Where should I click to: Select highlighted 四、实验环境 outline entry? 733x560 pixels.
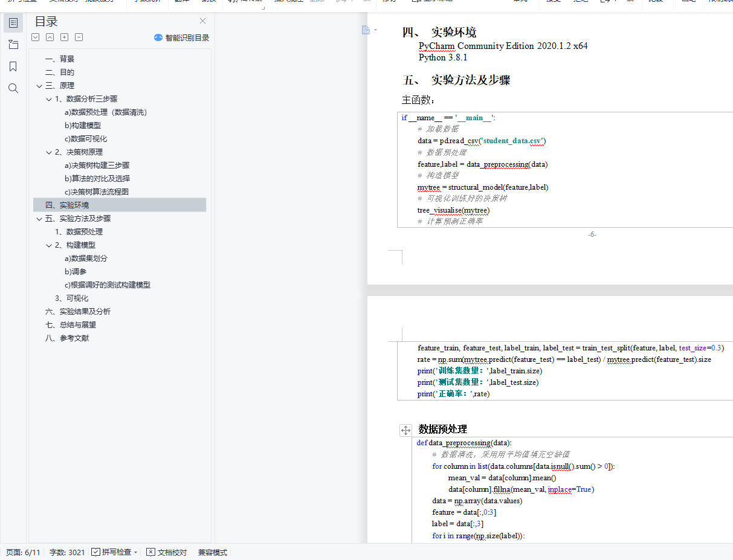tap(120, 205)
